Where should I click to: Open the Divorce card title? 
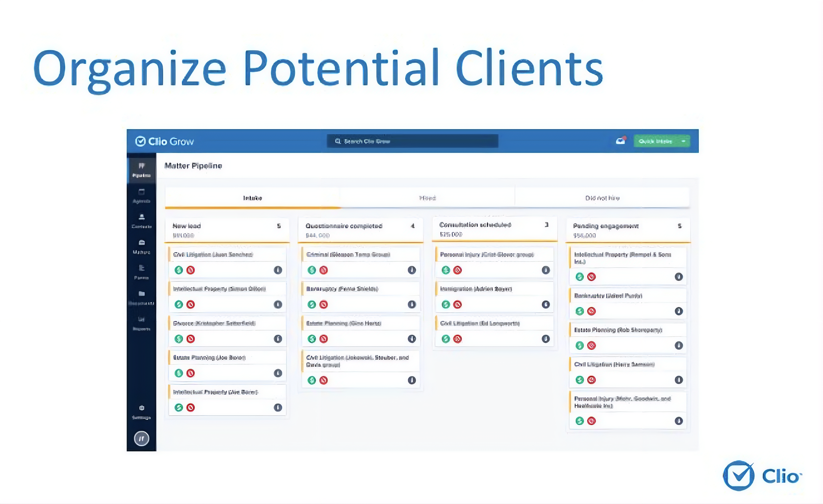click(214, 323)
